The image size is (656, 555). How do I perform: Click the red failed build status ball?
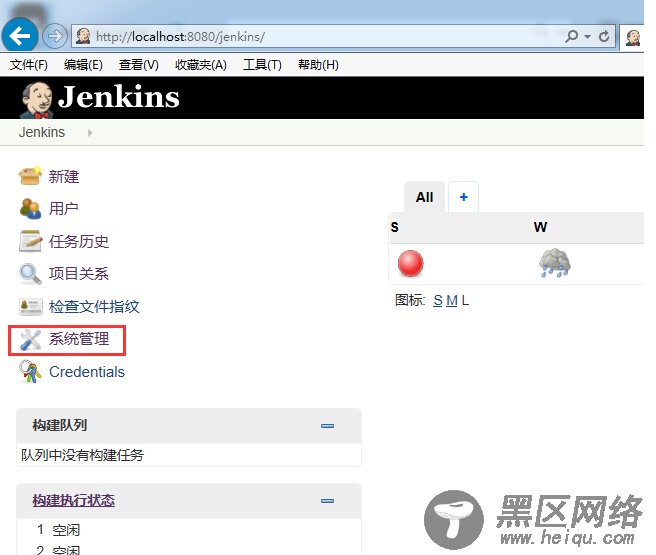410,263
